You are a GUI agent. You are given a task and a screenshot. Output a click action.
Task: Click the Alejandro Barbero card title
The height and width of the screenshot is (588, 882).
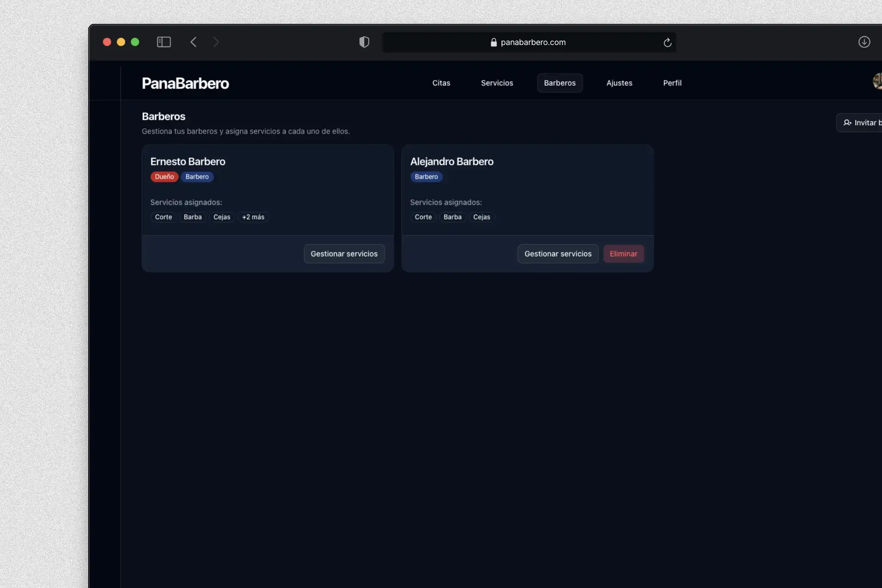[452, 162]
